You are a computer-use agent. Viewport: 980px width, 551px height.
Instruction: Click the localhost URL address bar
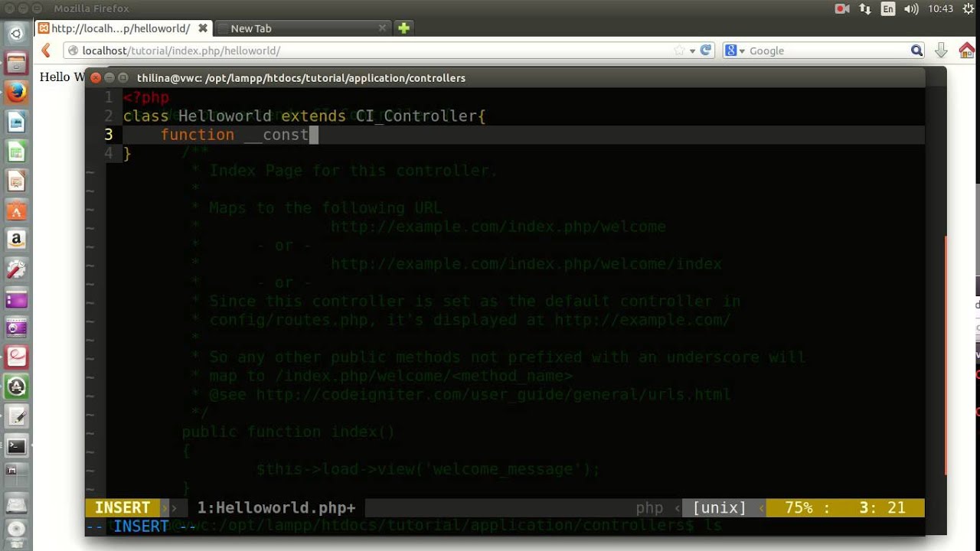tap(367, 51)
